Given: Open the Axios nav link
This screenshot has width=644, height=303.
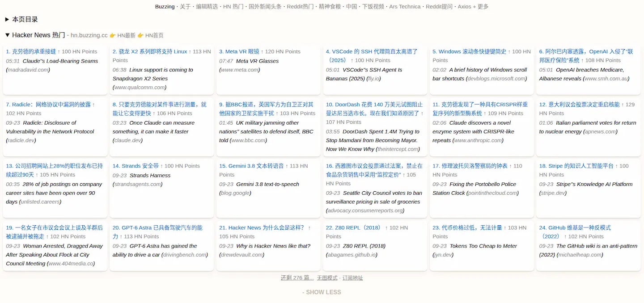Looking at the screenshot, I should 464,7.
